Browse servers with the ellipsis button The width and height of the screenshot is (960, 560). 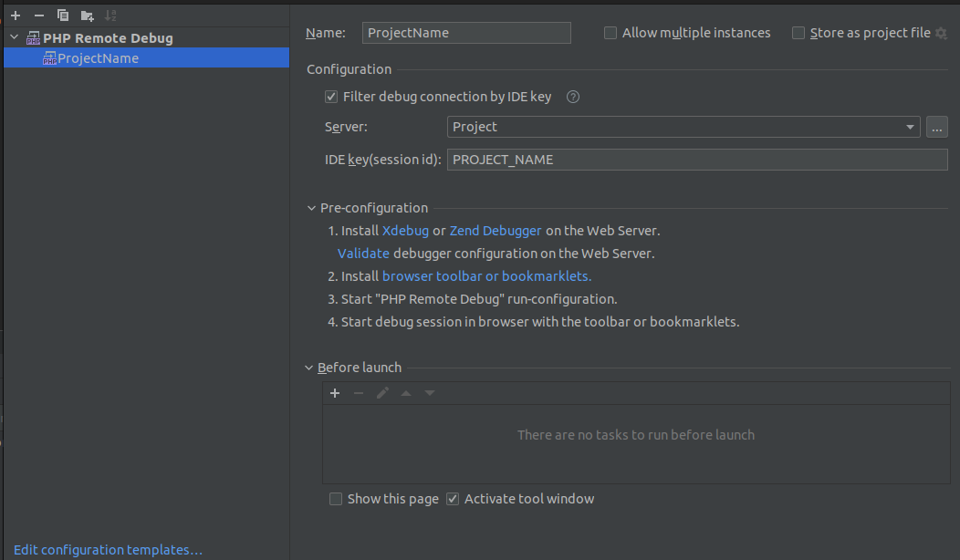[x=936, y=127]
